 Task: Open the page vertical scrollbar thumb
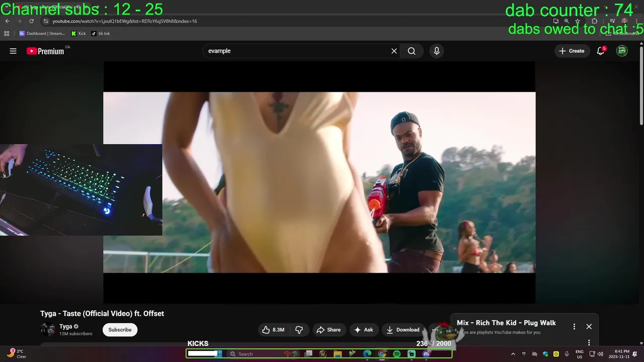click(641, 85)
